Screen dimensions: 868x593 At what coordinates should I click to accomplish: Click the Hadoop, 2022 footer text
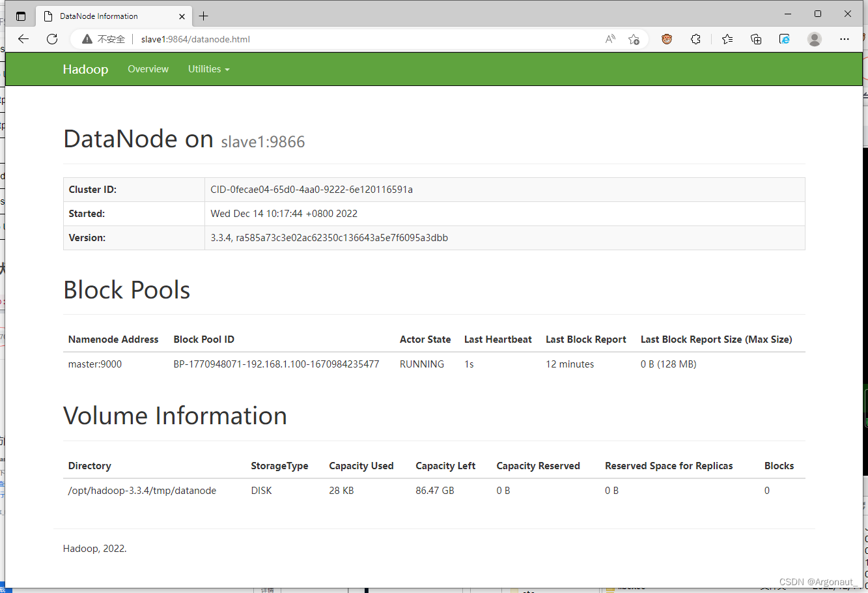pyautogui.click(x=95, y=549)
